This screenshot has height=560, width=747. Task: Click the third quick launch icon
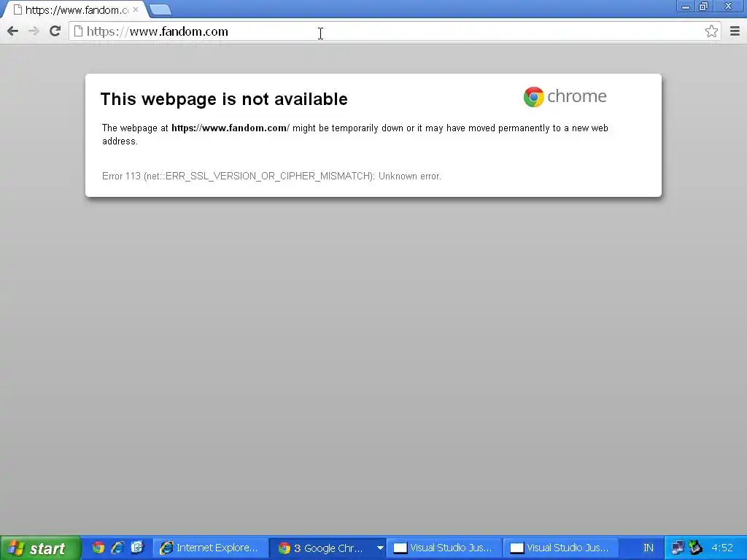click(x=137, y=548)
